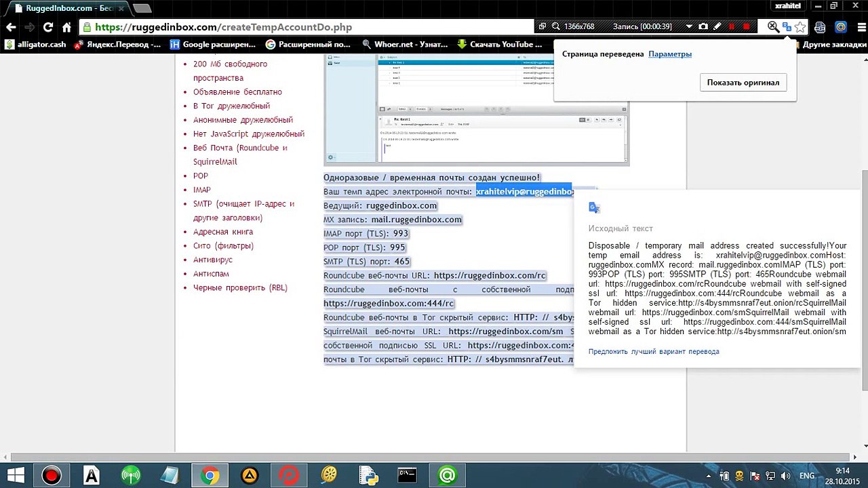Open the command prompt in taskbar
The image size is (868, 488).
[x=407, y=476]
